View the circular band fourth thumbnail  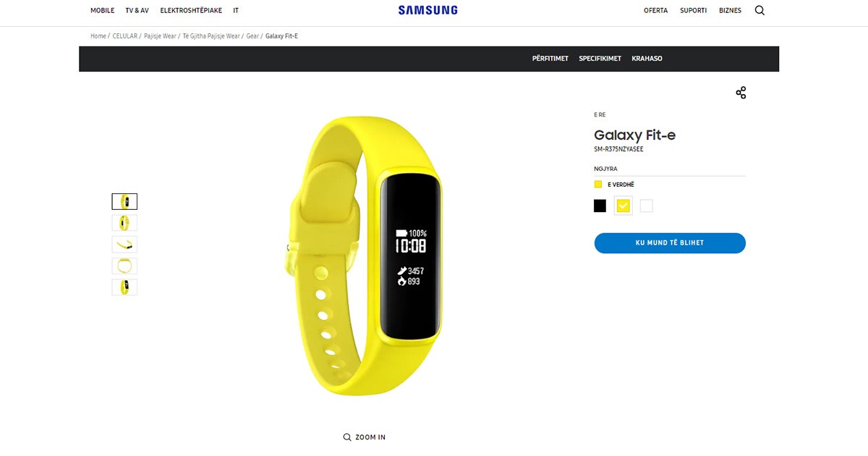click(x=124, y=266)
